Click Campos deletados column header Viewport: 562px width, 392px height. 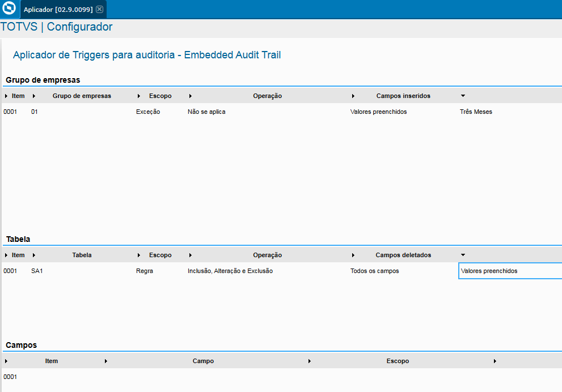pyautogui.click(x=403, y=255)
